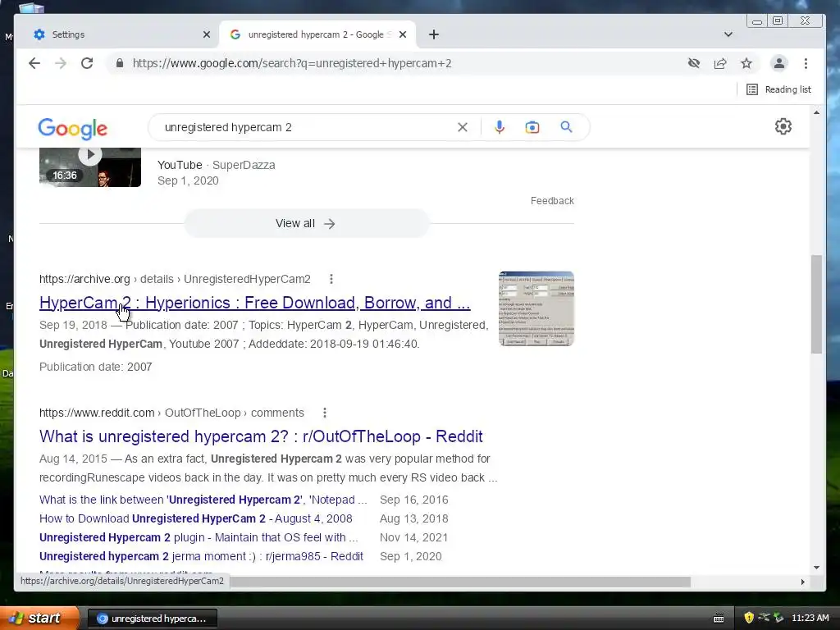Close the Settings tab
Viewport: 840px width, 630px height.
click(207, 34)
